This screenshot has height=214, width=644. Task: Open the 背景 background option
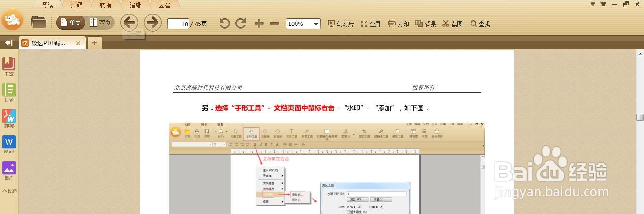click(426, 24)
